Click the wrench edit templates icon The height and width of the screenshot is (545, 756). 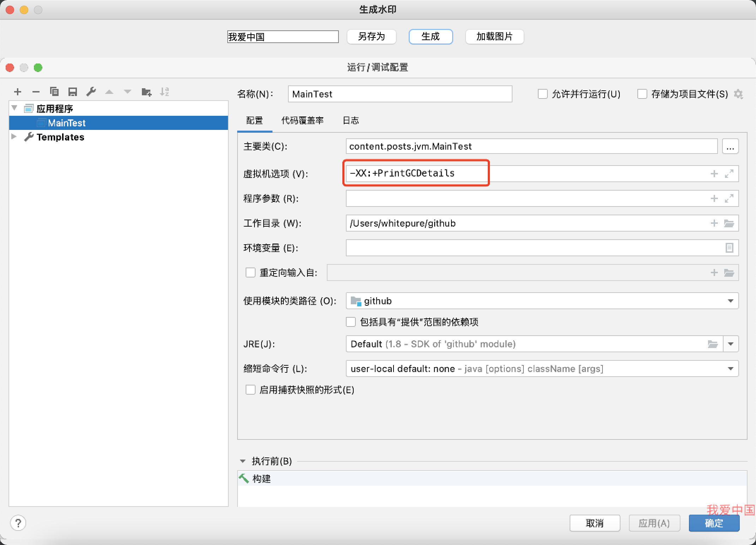coord(91,92)
